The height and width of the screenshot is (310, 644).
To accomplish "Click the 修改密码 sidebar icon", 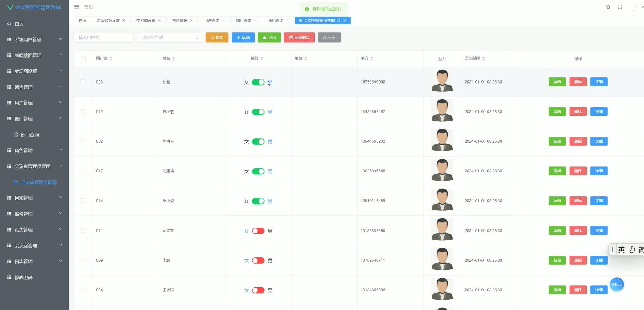I will 9,277.
